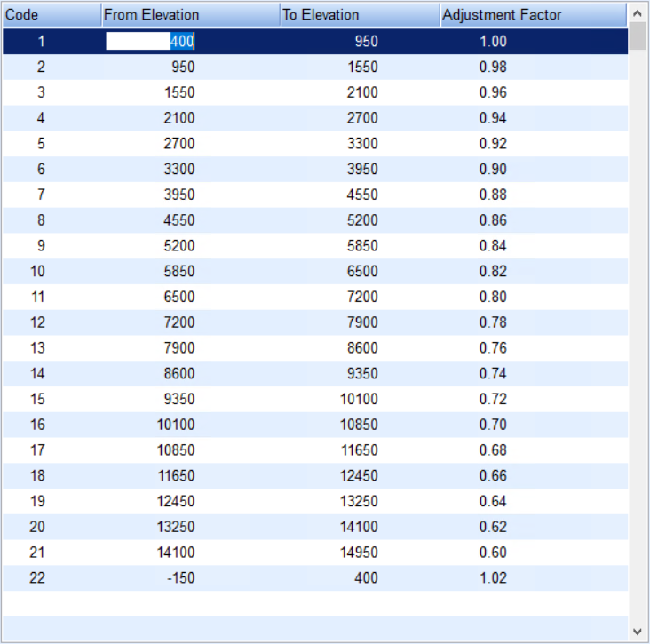This screenshot has height=644, width=650.
Task: Select Adjustment Factor 0.80 cell
Action: tap(493, 297)
